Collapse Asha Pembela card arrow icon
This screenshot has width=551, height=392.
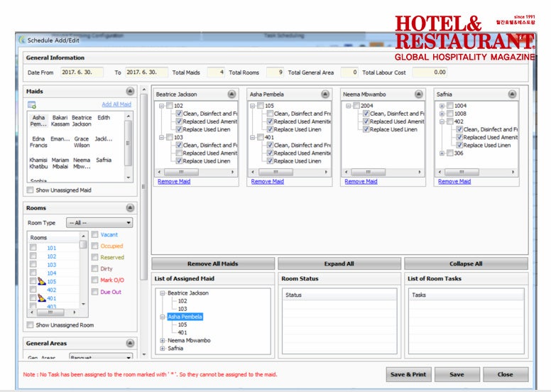pyautogui.click(x=325, y=94)
